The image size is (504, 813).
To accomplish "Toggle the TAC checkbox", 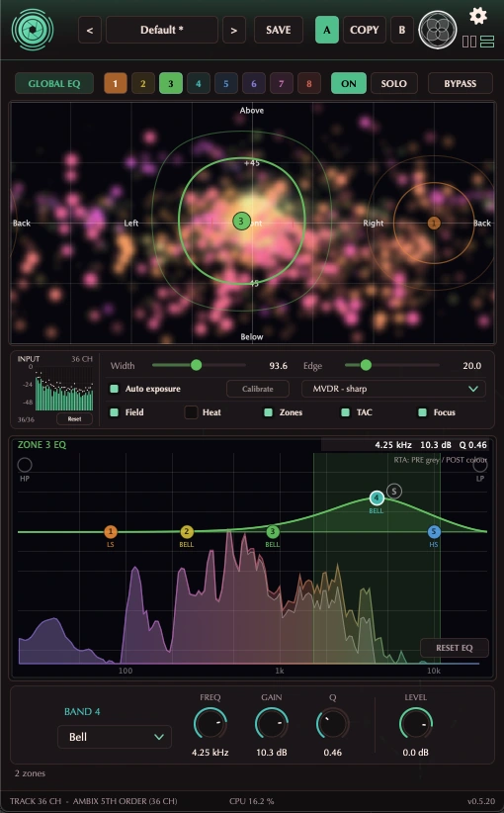I will click(x=345, y=412).
